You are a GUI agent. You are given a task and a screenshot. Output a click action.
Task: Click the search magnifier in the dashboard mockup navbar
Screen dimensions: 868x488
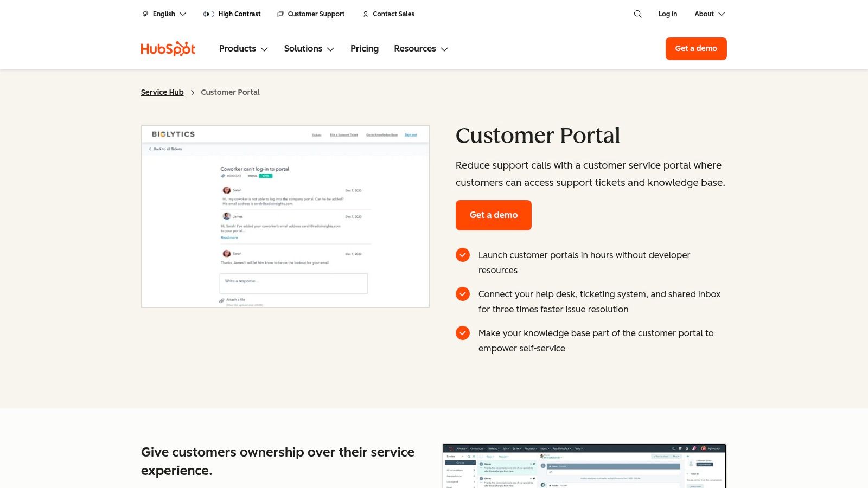[674, 448]
